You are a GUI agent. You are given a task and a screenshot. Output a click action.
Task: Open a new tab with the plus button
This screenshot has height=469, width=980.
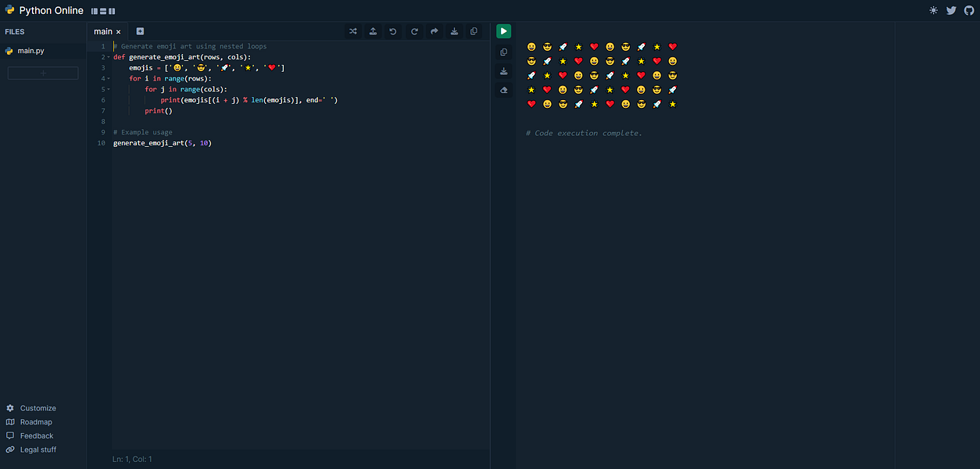point(139,31)
